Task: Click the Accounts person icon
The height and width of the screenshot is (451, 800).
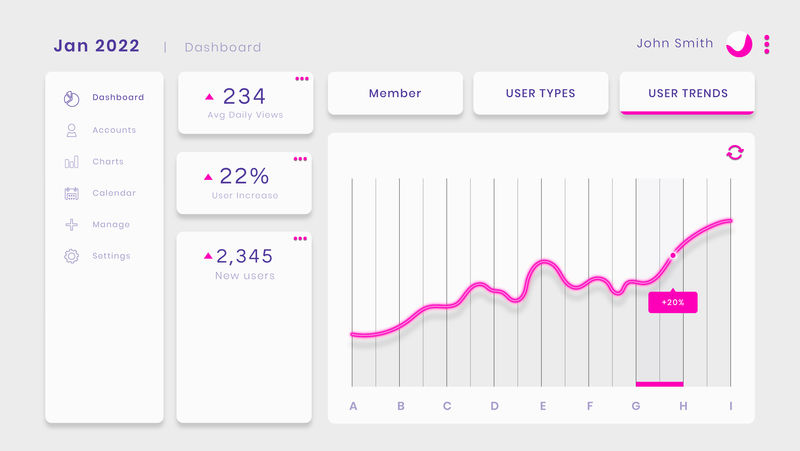Action: coord(71,130)
